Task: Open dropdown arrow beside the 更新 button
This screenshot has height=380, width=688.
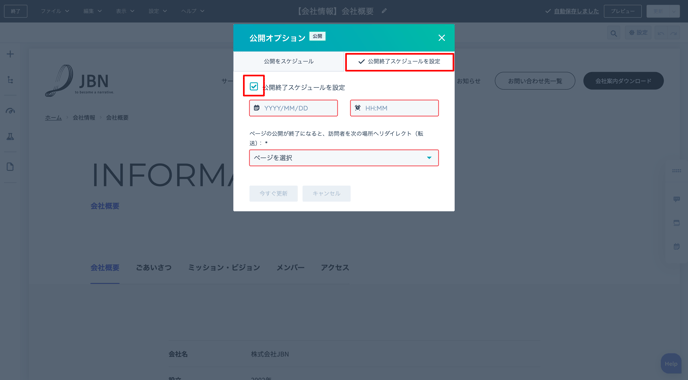Action: point(674,11)
